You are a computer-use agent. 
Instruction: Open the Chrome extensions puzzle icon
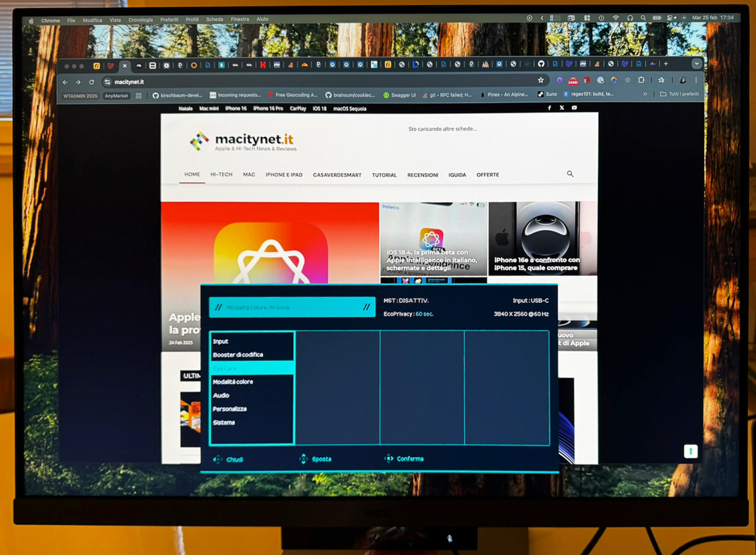click(641, 80)
